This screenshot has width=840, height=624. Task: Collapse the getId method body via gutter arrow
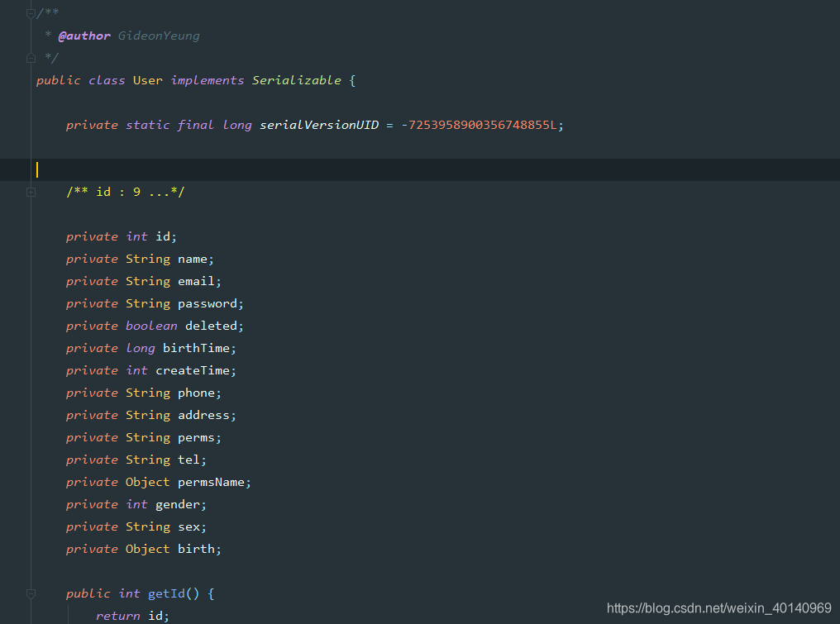point(30,593)
